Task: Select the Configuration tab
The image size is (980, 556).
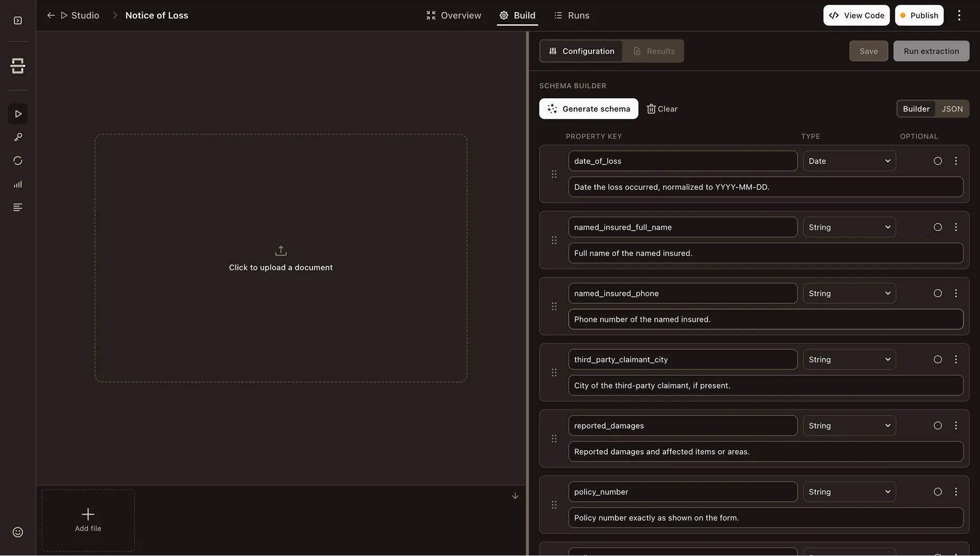Action: (x=581, y=51)
